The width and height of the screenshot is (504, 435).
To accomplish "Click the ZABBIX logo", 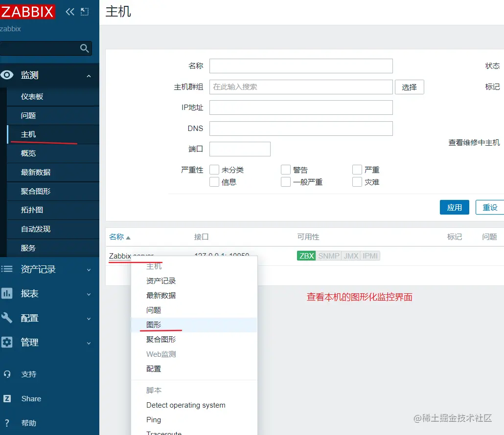I will pyautogui.click(x=27, y=12).
